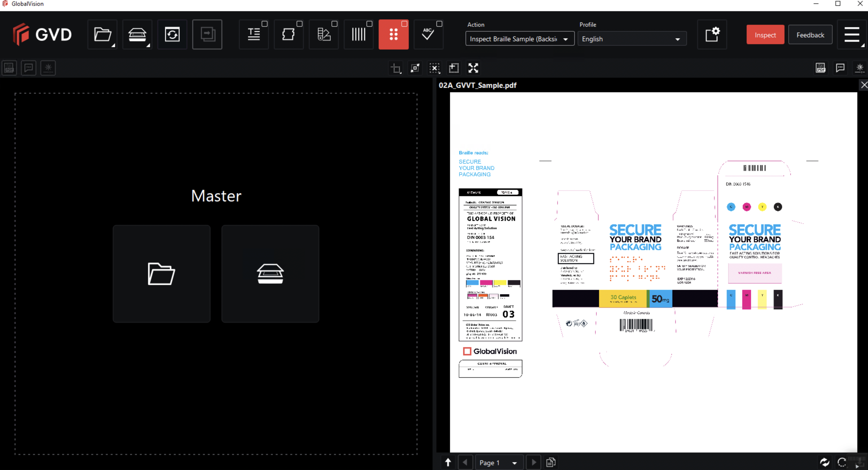Select the Braille inspection mode icon
This screenshot has width=868, height=470.
pos(393,35)
